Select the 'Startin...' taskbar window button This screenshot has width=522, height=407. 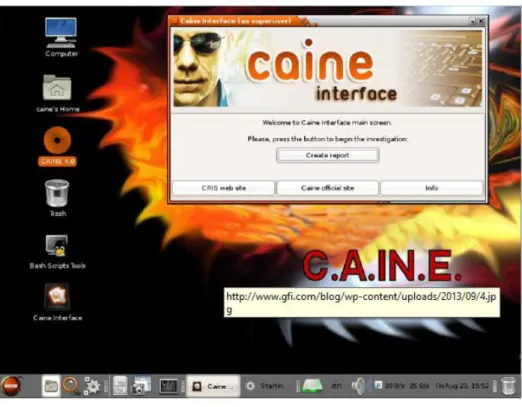pos(266,386)
